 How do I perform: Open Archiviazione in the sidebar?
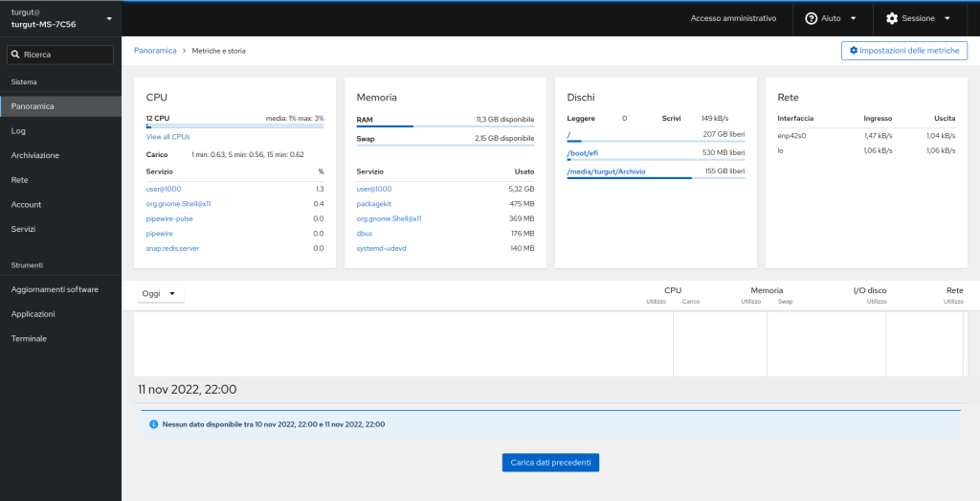34,155
